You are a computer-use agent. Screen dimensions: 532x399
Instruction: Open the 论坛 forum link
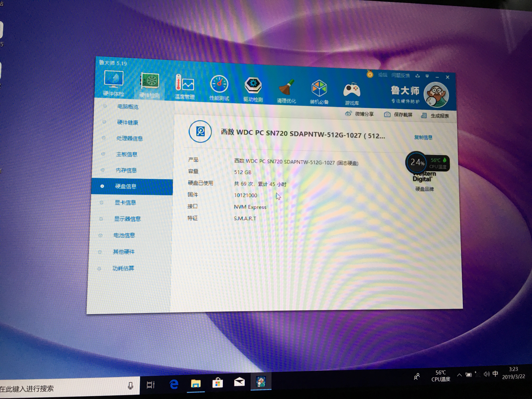point(383,75)
